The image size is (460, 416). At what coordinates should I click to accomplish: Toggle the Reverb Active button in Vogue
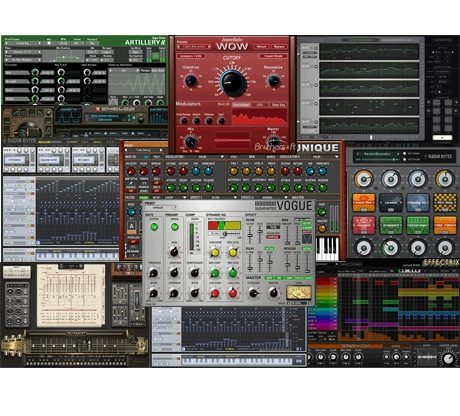tap(307, 249)
